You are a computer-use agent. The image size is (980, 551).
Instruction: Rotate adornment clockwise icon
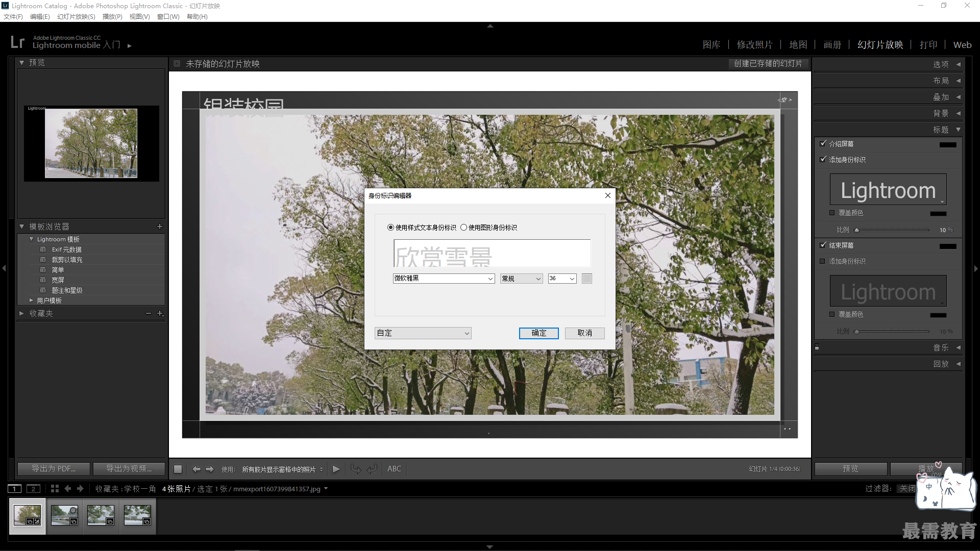tap(372, 469)
